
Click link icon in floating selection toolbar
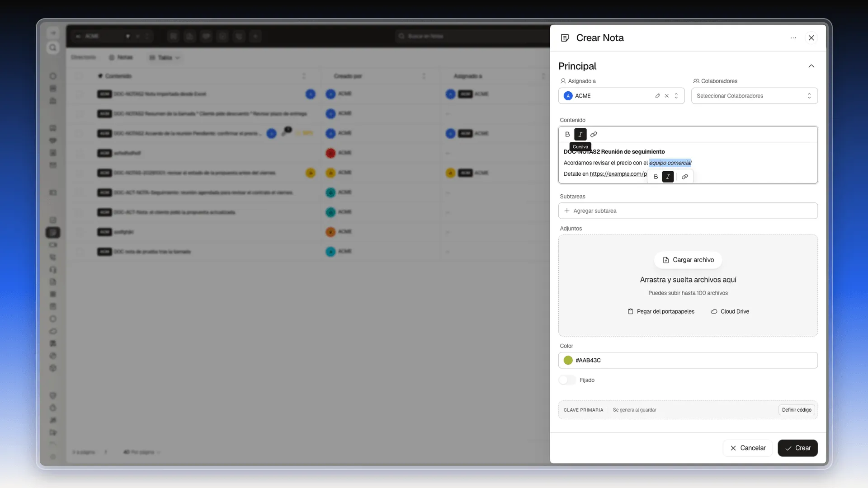685,177
